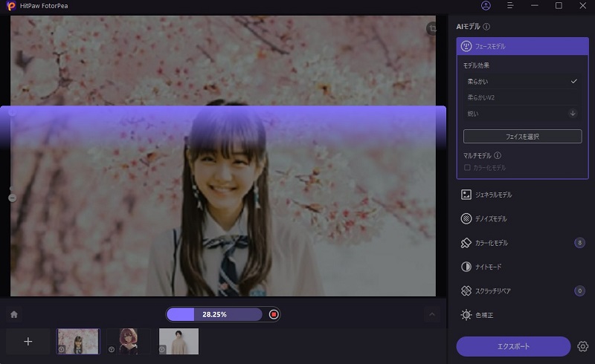Collapse the thumbnail strip with the chevron
Screen dimensions: 595x364
pos(432,314)
